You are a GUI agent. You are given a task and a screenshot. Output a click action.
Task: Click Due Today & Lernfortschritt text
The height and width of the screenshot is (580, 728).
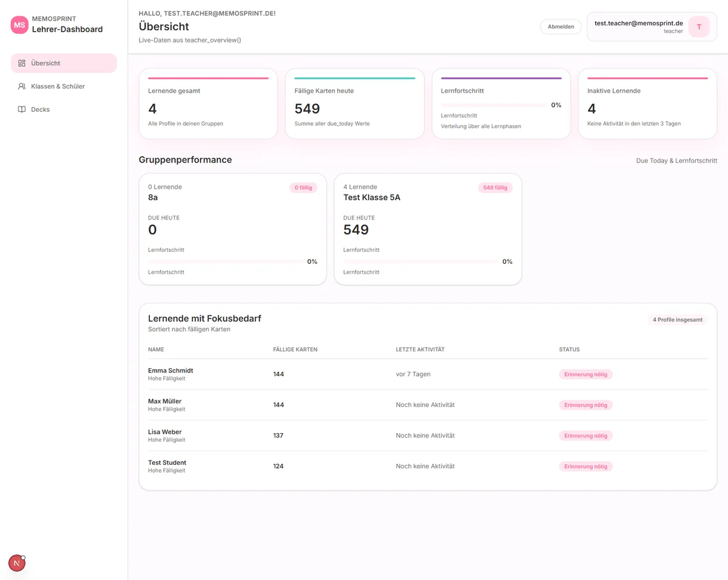676,161
